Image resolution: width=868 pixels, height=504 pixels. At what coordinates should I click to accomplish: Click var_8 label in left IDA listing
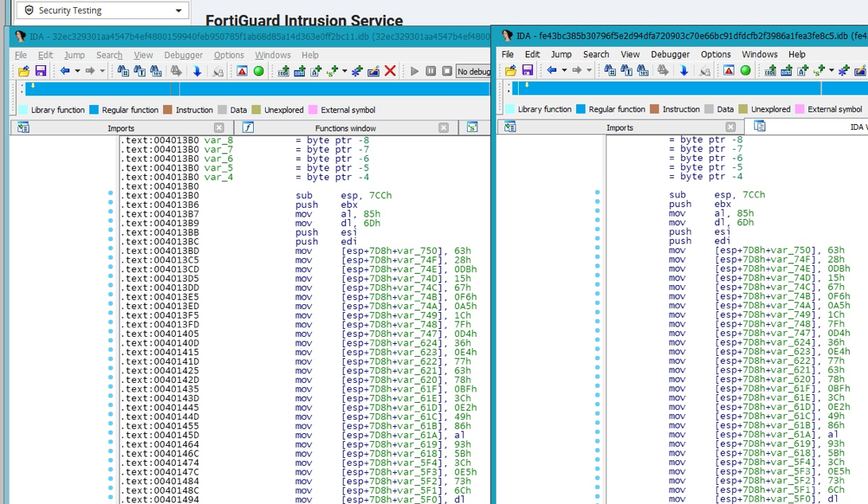coord(218,140)
